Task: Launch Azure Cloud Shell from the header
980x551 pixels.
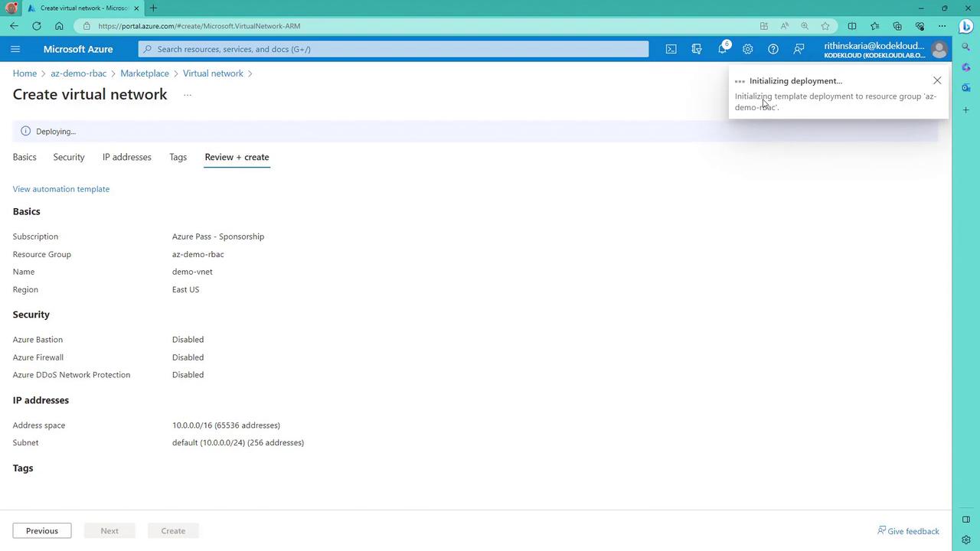Action: coord(671,49)
